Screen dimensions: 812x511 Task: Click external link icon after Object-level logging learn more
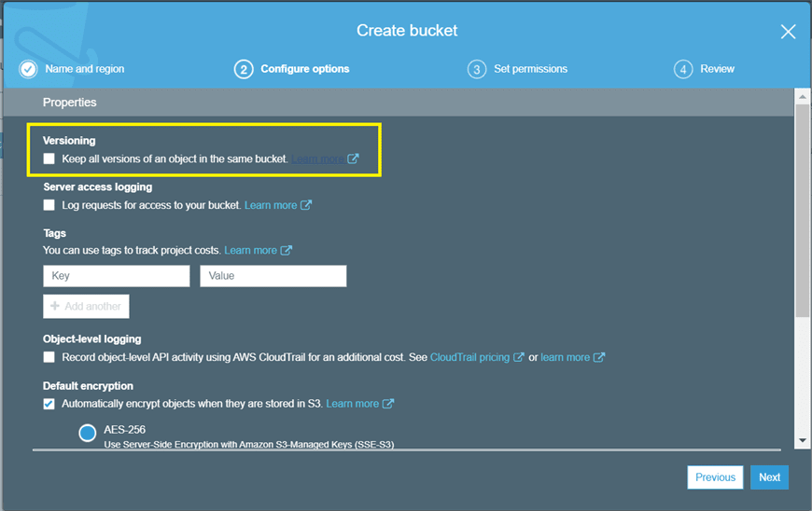pos(599,357)
